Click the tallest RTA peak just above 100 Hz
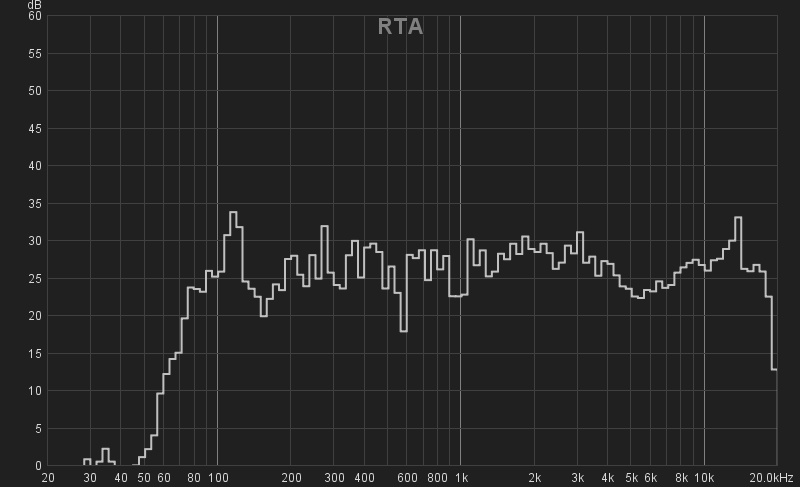The width and height of the screenshot is (800, 487). (x=233, y=212)
